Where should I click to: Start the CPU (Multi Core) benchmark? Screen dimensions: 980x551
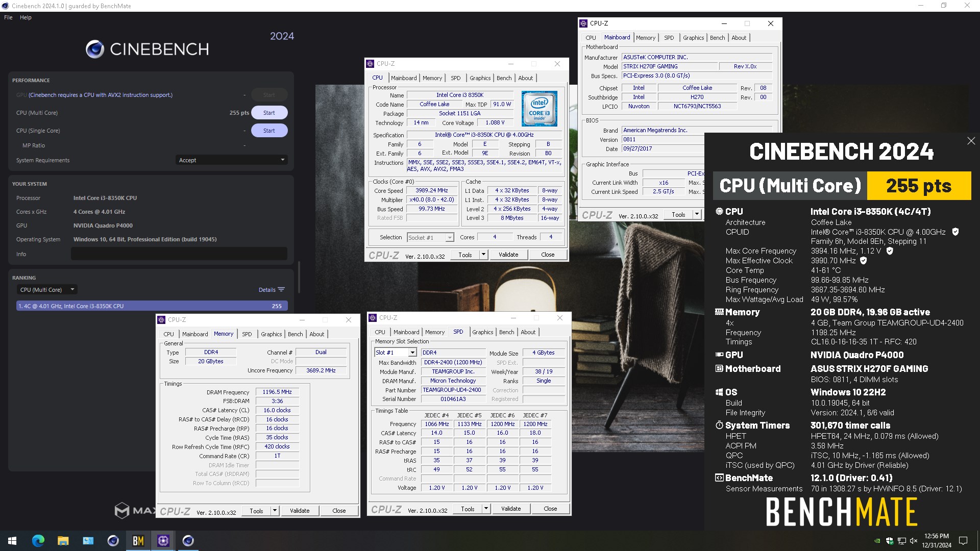[x=269, y=113]
